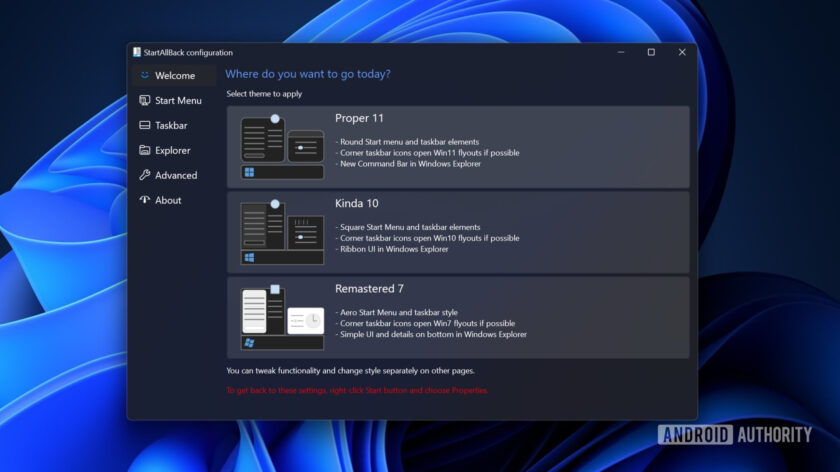This screenshot has width=840, height=472.
Task: Minimize the StartAllBack configuration window
Action: pyautogui.click(x=620, y=52)
